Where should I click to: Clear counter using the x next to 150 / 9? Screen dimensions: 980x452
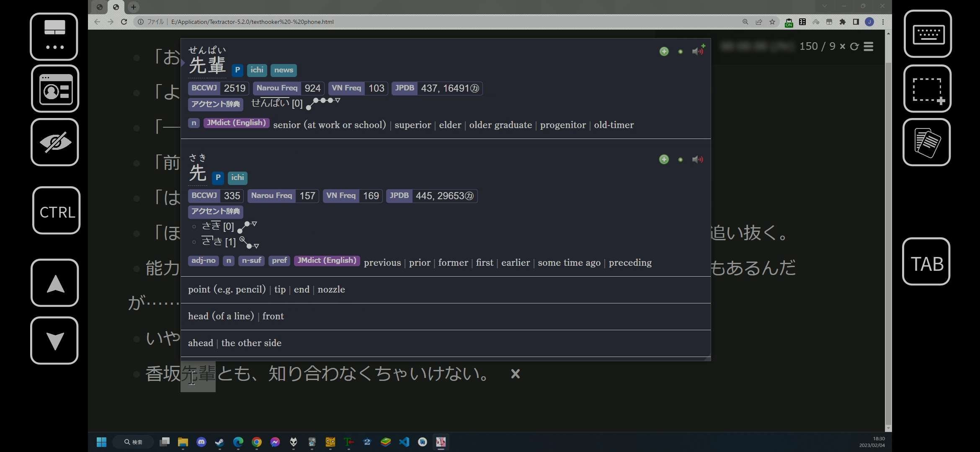pyautogui.click(x=842, y=46)
